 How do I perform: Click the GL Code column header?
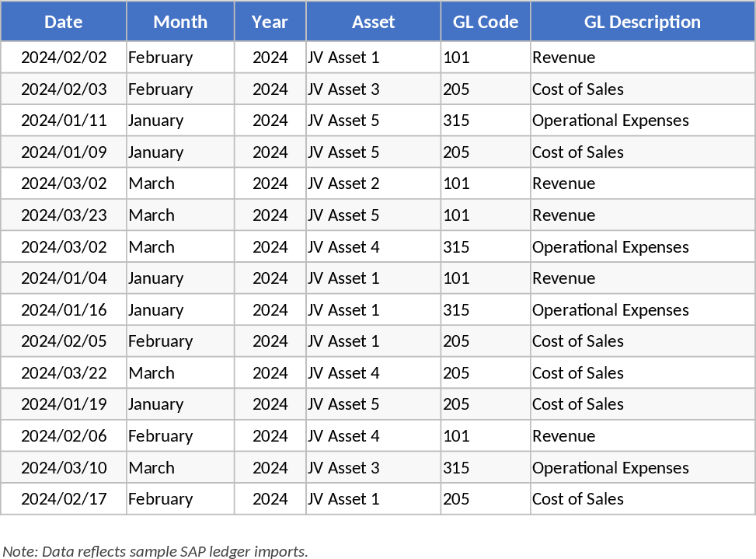(486, 22)
